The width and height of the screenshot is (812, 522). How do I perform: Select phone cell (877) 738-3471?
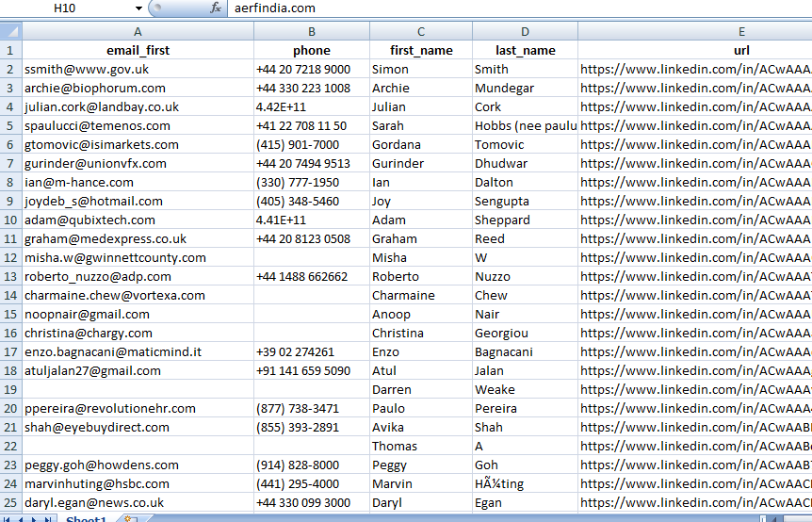click(312, 409)
